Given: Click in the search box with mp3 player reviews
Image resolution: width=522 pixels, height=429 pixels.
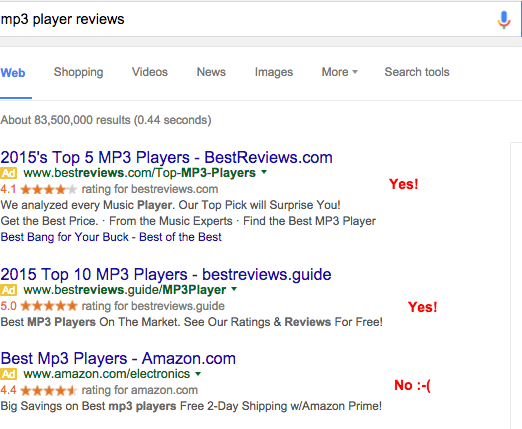Looking at the screenshot, I should [x=247, y=19].
